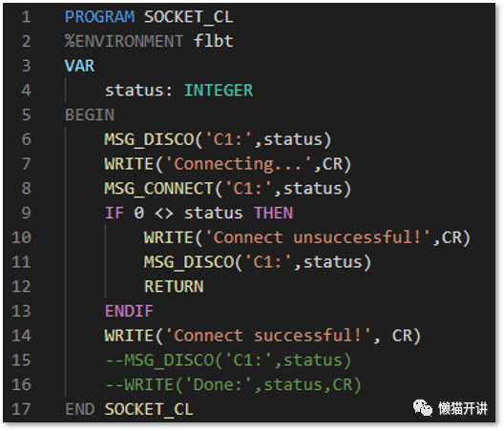The width and height of the screenshot is (504, 431).
Task: Click the IF keyword on line 9
Action: pyautogui.click(x=115, y=213)
